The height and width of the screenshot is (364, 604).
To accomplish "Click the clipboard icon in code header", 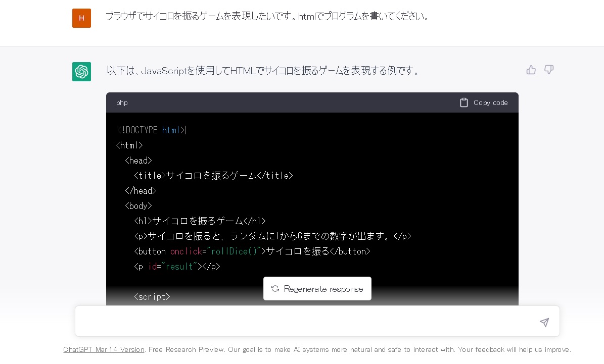I will coord(464,102).
